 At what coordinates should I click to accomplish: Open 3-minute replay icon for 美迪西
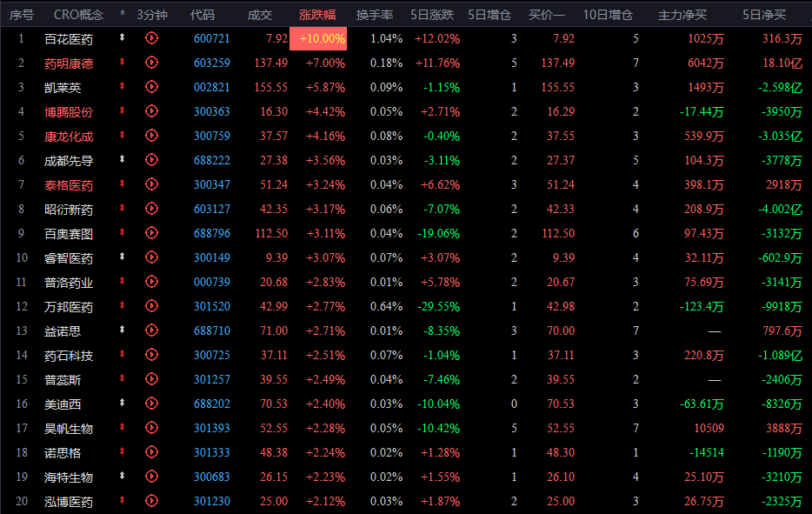(151, 404)
